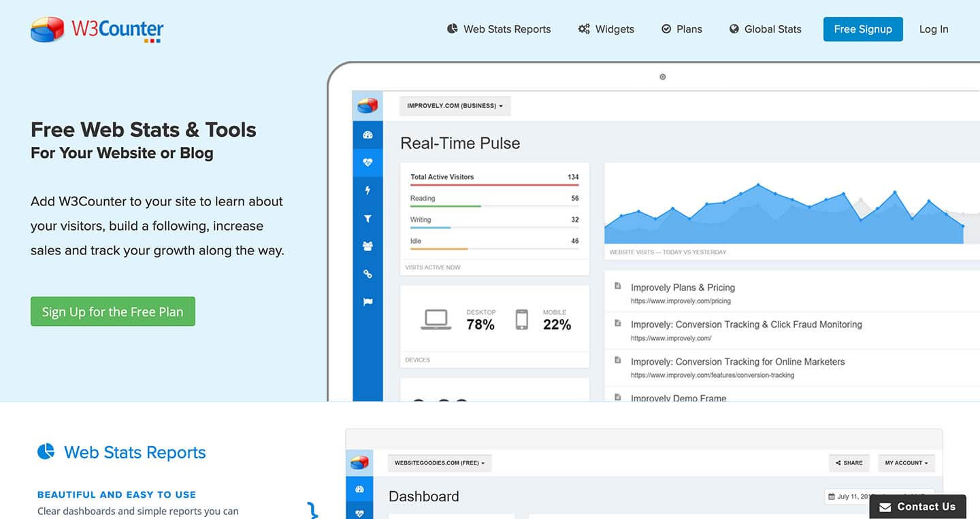
Task: Open the Widgets nav link
Action: 606,29
